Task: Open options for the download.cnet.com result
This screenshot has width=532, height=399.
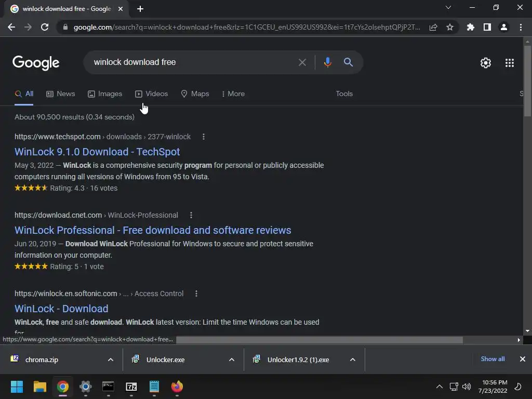Action: coord(191,215)
